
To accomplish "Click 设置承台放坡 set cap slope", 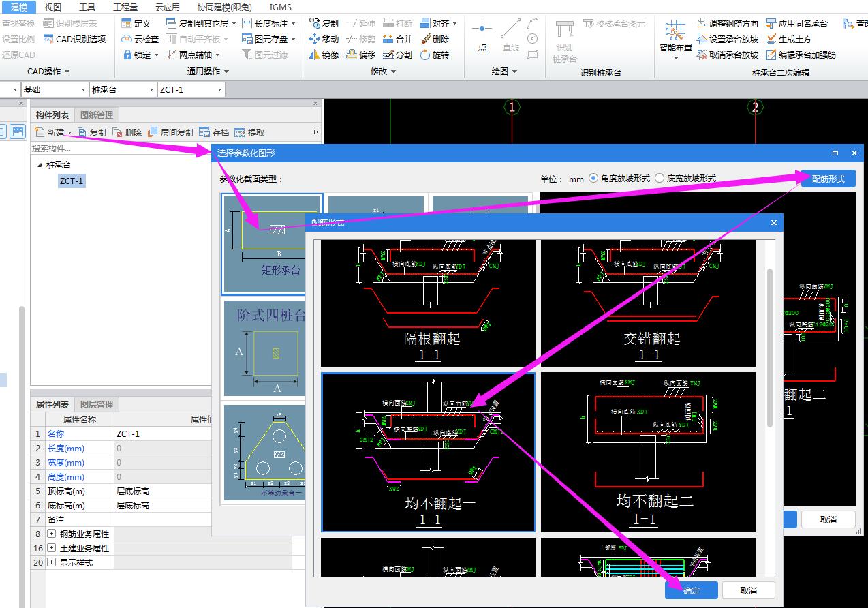I will point(728,39).
